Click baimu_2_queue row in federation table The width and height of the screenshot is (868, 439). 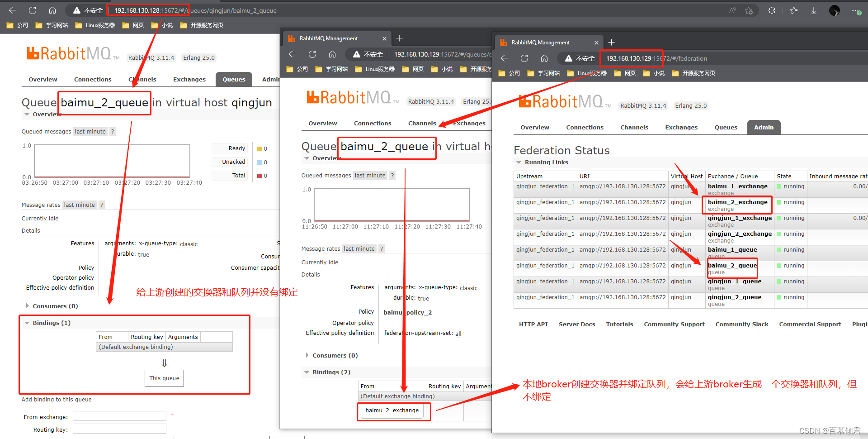[690, 269]
